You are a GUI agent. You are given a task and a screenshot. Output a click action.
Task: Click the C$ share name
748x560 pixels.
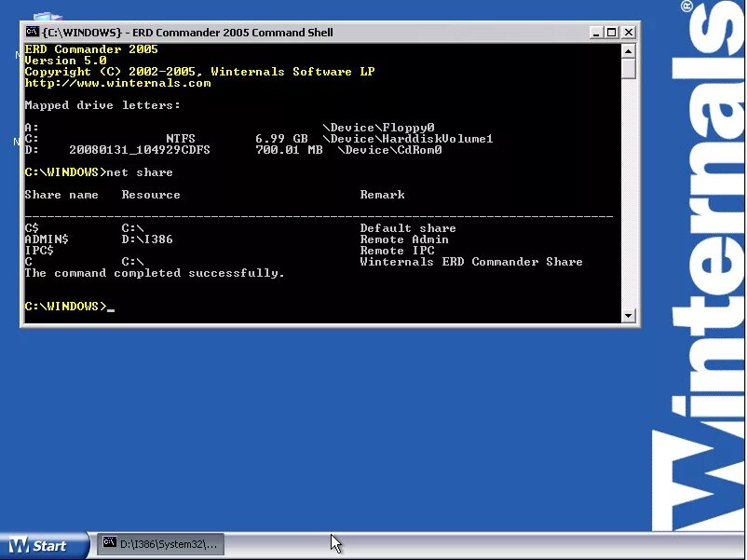click(x=32, y=228)
